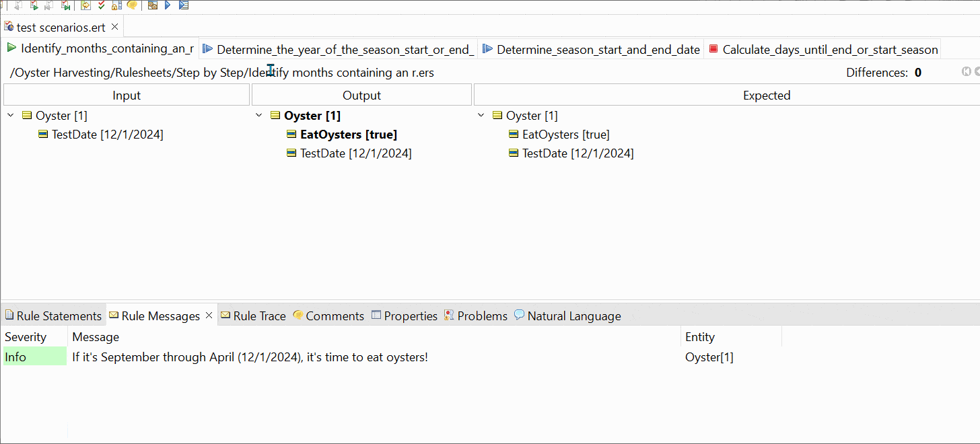Collapse the Oyster [1] node in Output column
Image resolution: width=980 pixels, height=444 pixels.
259,116
